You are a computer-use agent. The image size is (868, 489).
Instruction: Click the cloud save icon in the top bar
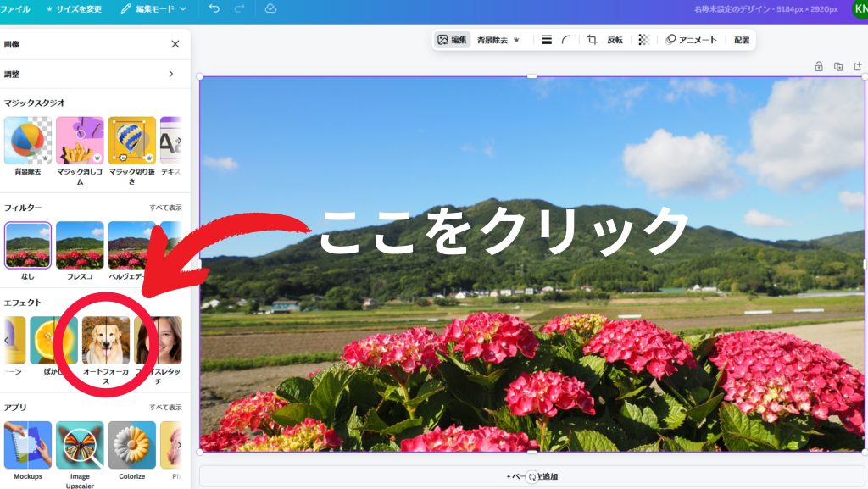pos(270,8)
